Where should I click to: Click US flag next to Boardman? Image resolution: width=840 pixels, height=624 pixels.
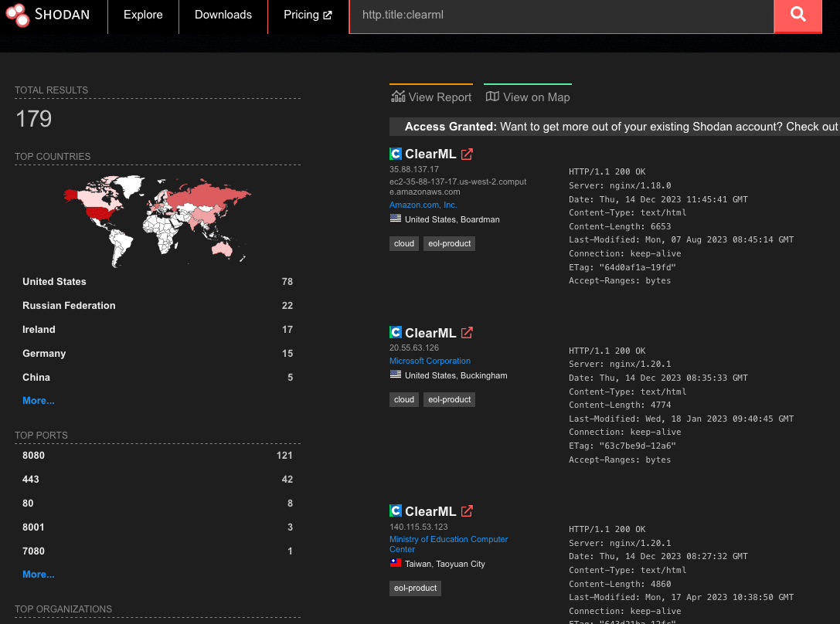(x=396, y=219)
